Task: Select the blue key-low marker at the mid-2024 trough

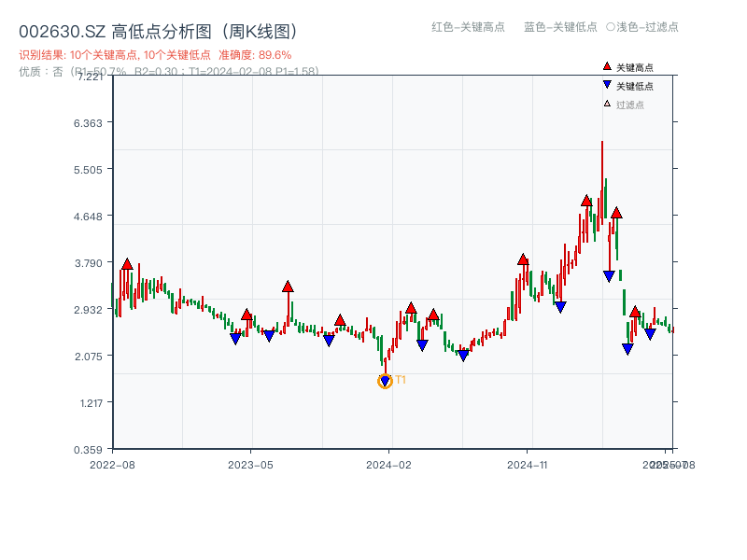Action: point(463,356)
